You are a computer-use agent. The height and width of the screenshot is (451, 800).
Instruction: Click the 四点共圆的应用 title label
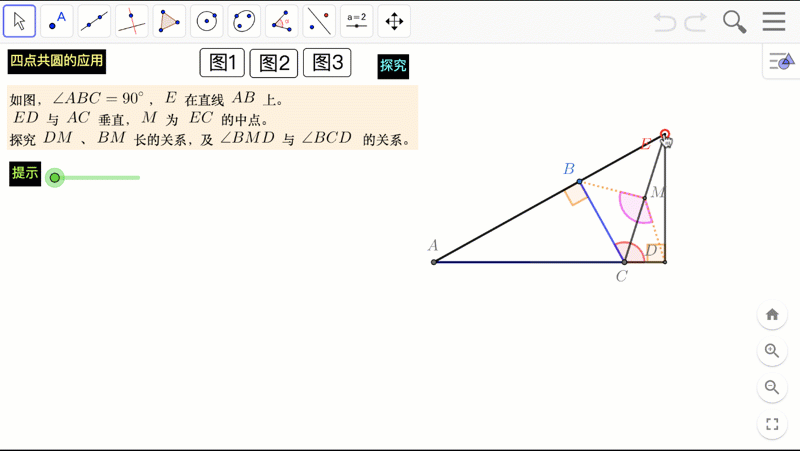[57, 61]
